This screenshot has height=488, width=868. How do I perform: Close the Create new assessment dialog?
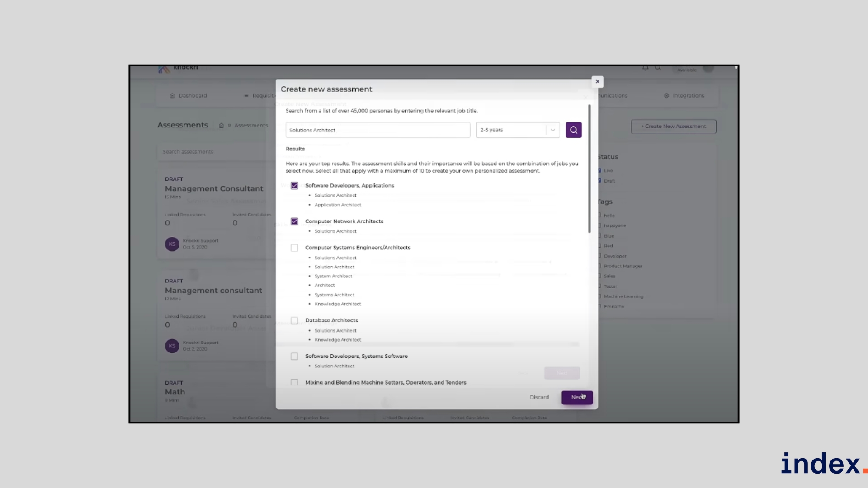[x=597, y=82]
